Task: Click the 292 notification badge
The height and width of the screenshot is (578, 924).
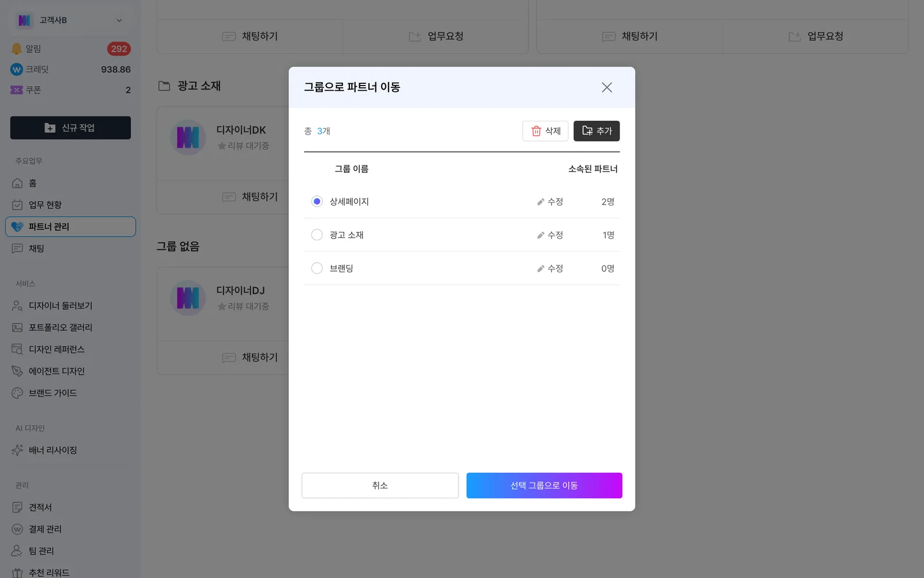Action: tap(119, 49)
